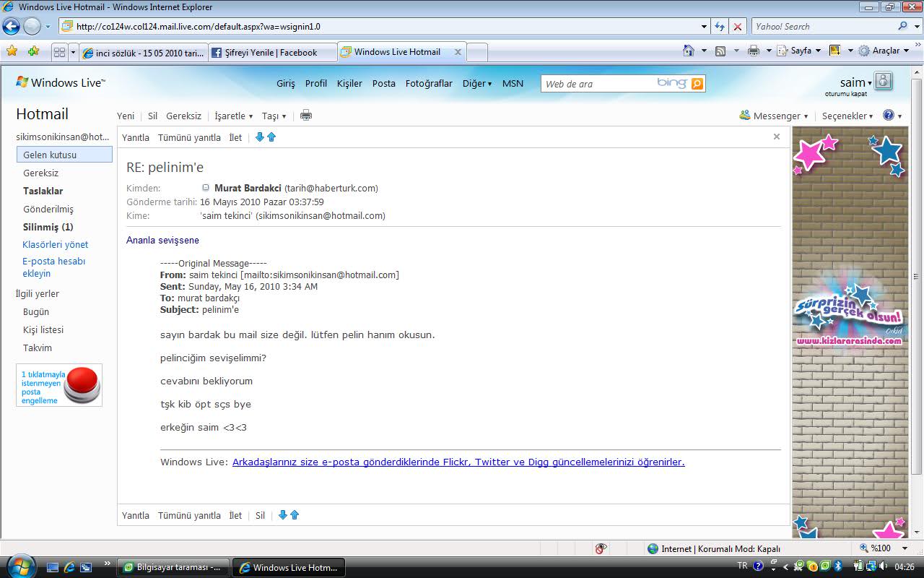The height and width of the screenshot is (578, 924).
Task: Click the oturumu kapat sign-out link
Action: (x=846, y=94)
